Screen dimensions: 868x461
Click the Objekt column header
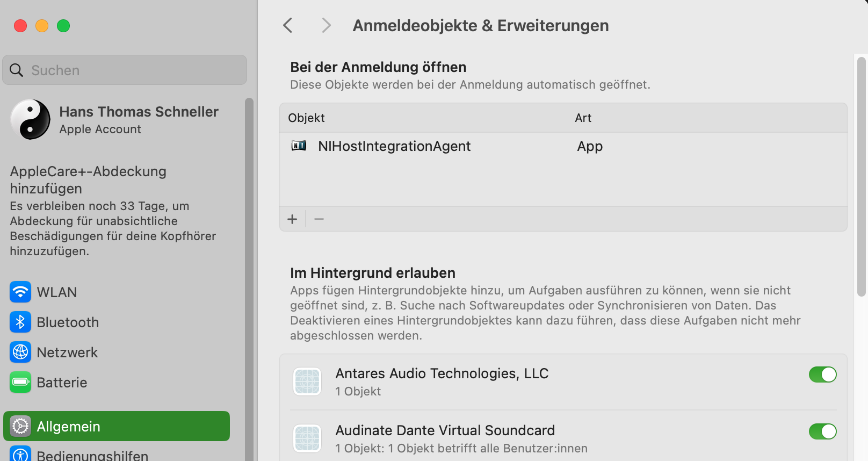coord(306,118)
